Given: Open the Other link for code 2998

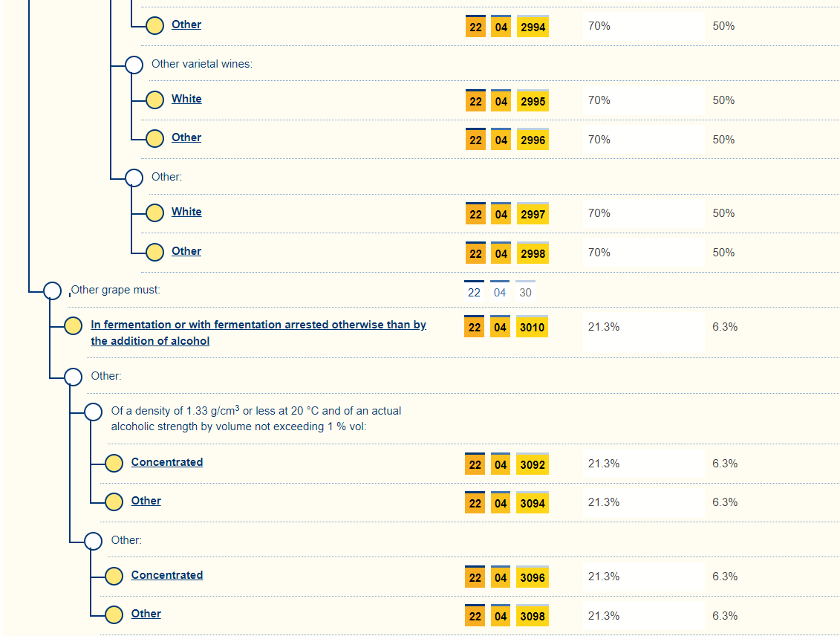Looking at the screenshot, I should pos(186,251).
